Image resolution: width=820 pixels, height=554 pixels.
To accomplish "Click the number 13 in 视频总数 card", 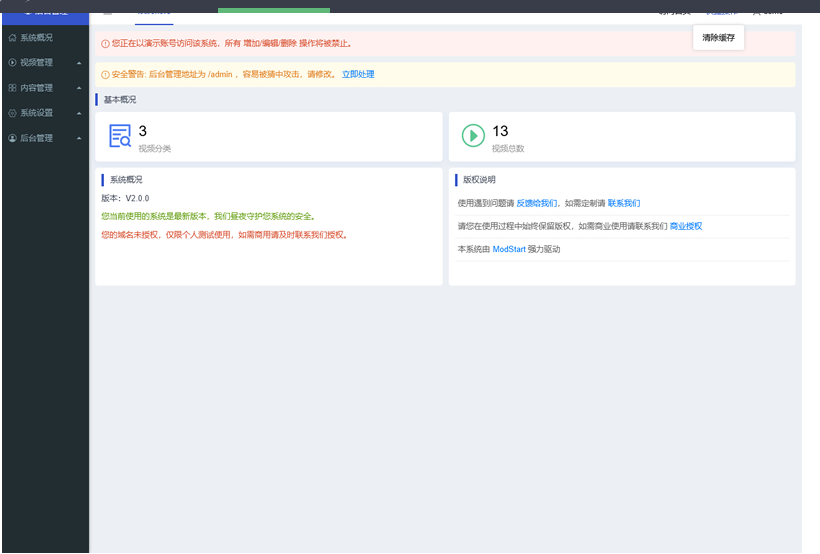I will point(500,131).
